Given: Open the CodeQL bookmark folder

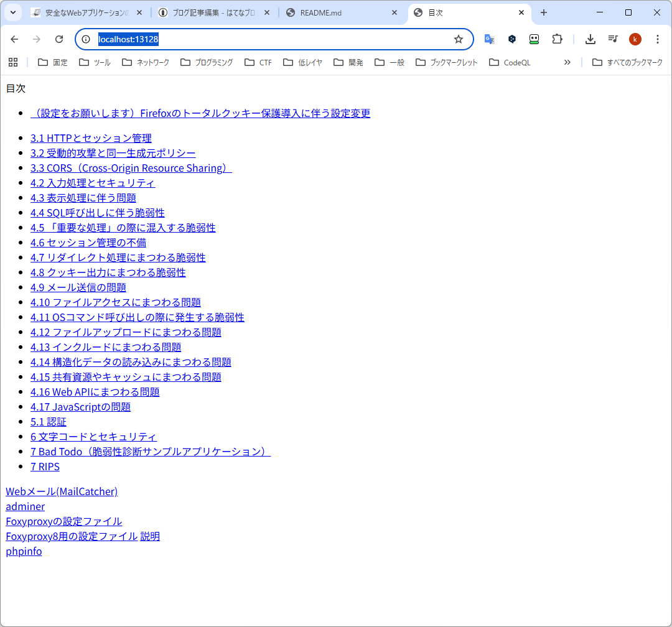Looking at the screenshot, I should (x=510, y=63).
